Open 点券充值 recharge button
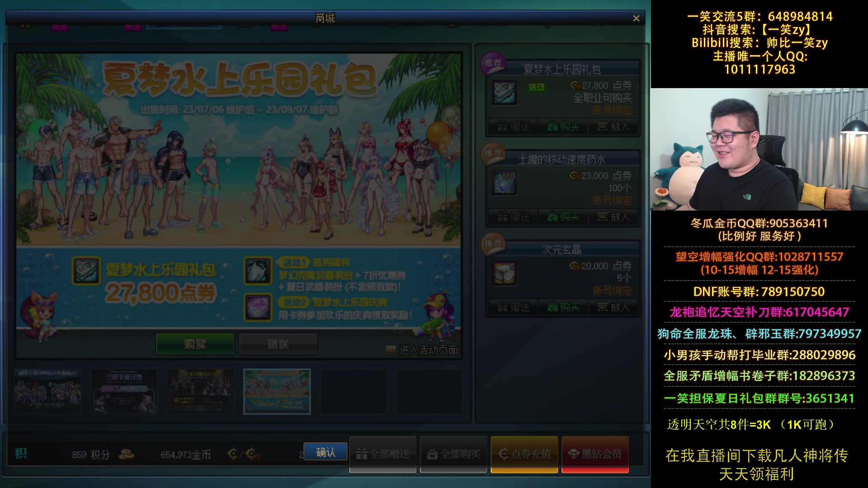The height and width of the screenshot is (488, 868). pyautogui.click(x=524, y=454)
